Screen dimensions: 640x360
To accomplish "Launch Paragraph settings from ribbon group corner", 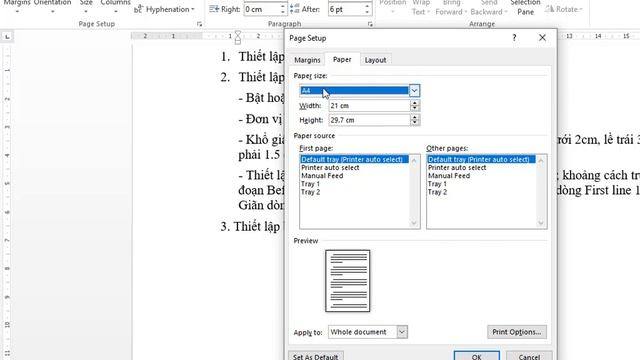I will tap(370, 24).
